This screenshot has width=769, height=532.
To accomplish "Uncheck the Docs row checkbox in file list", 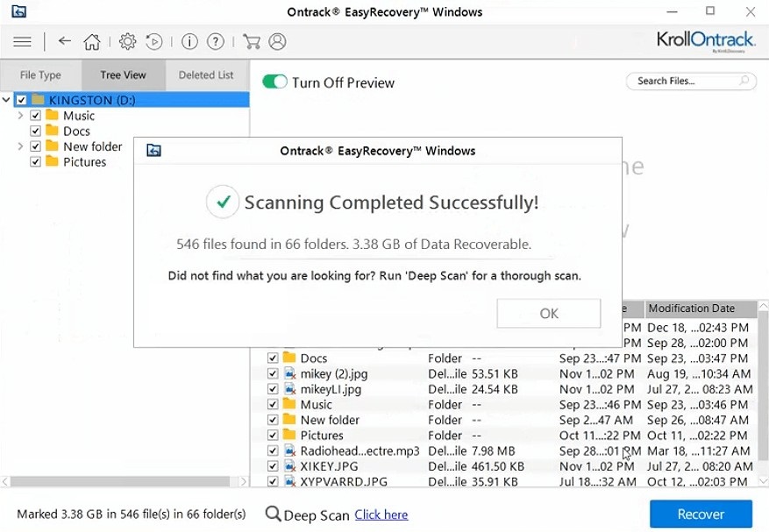I will [273, 358].
